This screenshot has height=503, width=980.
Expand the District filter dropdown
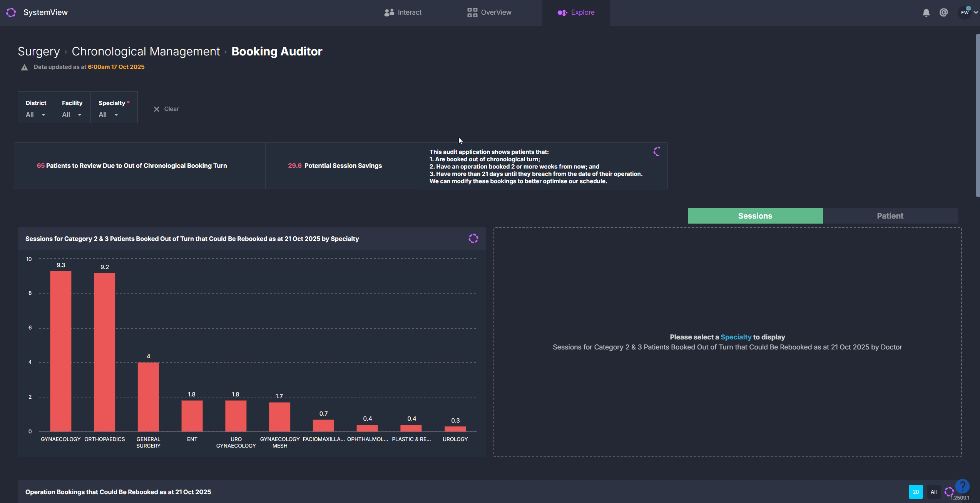pos(35,115)
